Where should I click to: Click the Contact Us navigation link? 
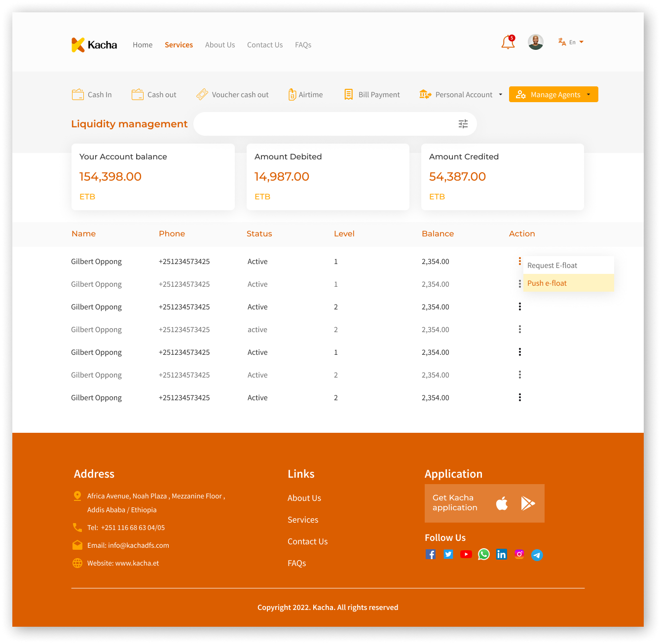click(265, 45)
